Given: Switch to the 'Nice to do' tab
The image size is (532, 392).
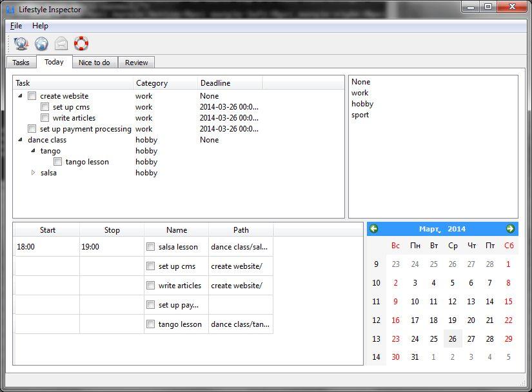Looking at the screenshot, I should coord(94,63).
